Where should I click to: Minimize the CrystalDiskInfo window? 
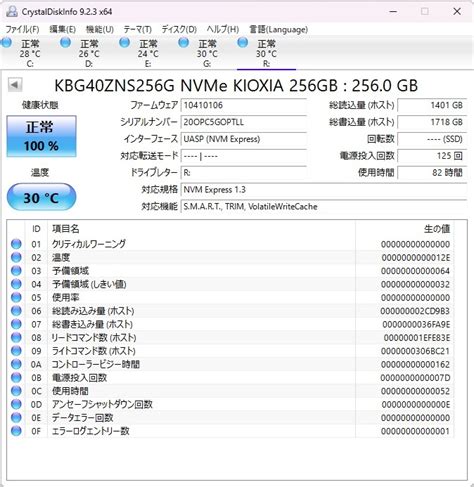(x=393, y=12)
